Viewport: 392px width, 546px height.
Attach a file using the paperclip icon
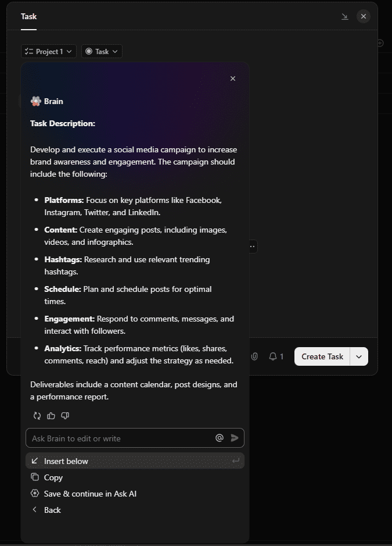pyautogui.click(x=254, y=356)
